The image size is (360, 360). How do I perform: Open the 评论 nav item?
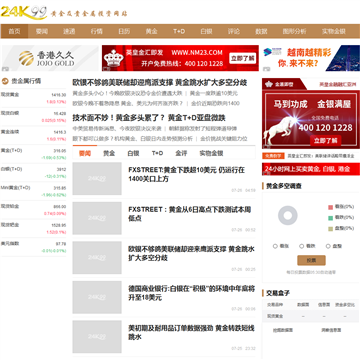point(234,31)
